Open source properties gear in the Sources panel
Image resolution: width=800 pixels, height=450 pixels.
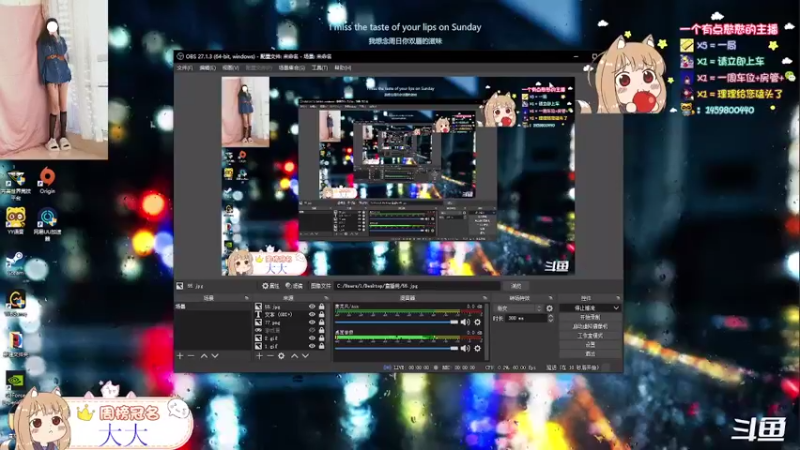282,356
